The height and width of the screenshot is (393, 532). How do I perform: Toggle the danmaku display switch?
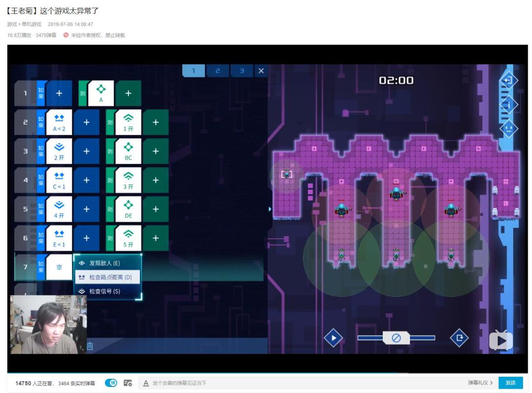pos(111,383)
